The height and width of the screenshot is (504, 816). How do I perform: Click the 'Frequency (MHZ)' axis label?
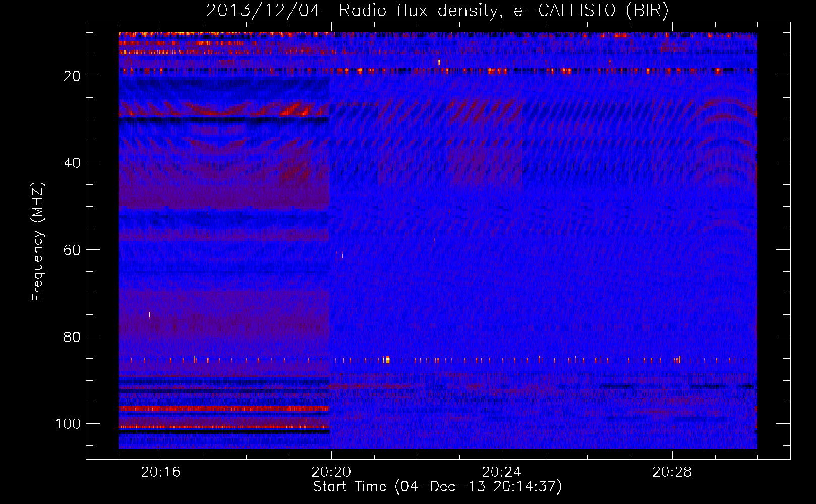[x=38, y=241]
